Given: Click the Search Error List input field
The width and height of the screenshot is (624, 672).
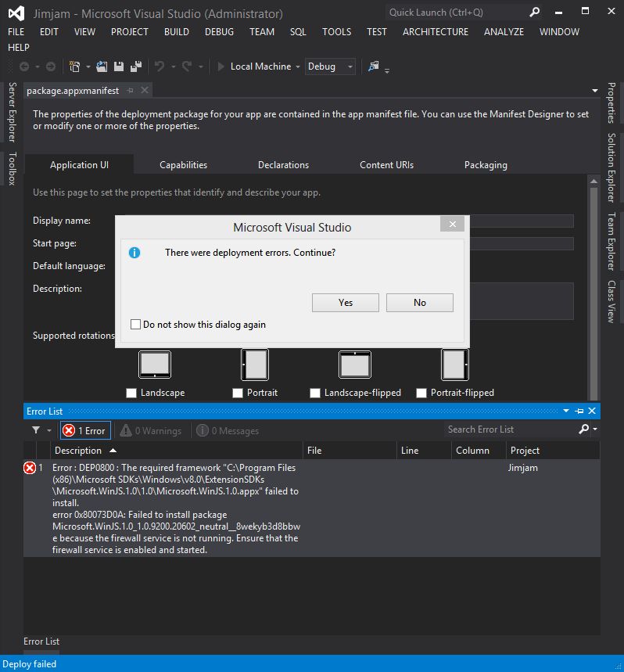Looking at the screenshot, I should point(511,429).
